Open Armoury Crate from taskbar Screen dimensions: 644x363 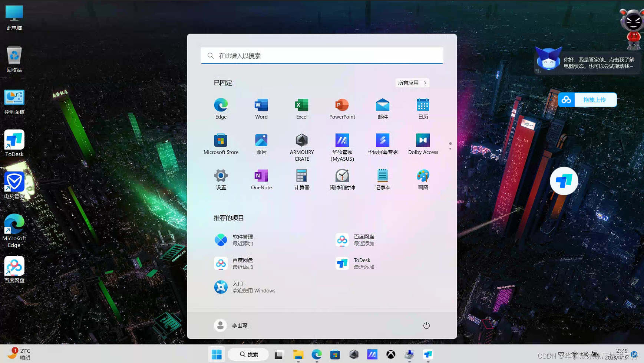[354, 354]
